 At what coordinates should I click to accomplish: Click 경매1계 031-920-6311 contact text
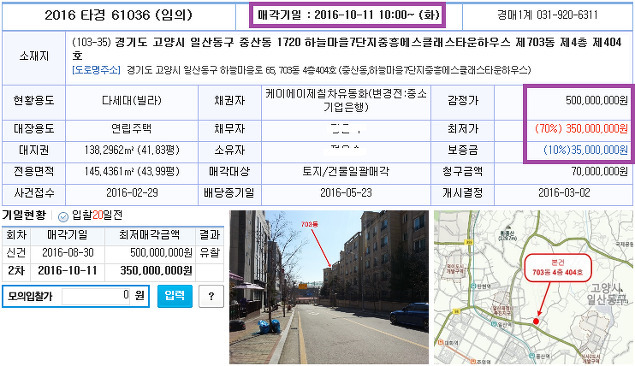pyautogui.click(x=548, y=15)
